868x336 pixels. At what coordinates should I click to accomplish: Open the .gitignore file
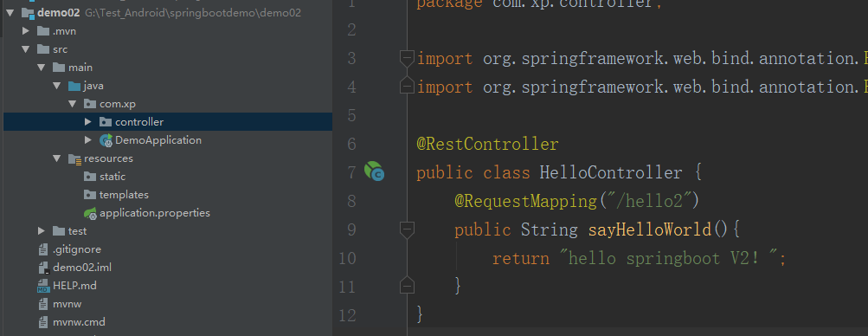[77, 249]
